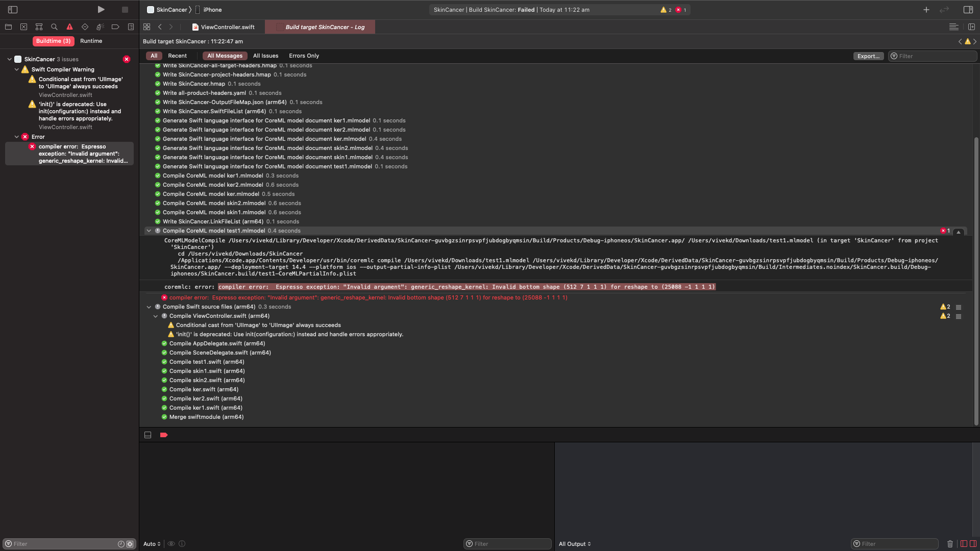The image size is (980, 551).
Task: Toggle the right inspector panel
Action: click(968, 10)
